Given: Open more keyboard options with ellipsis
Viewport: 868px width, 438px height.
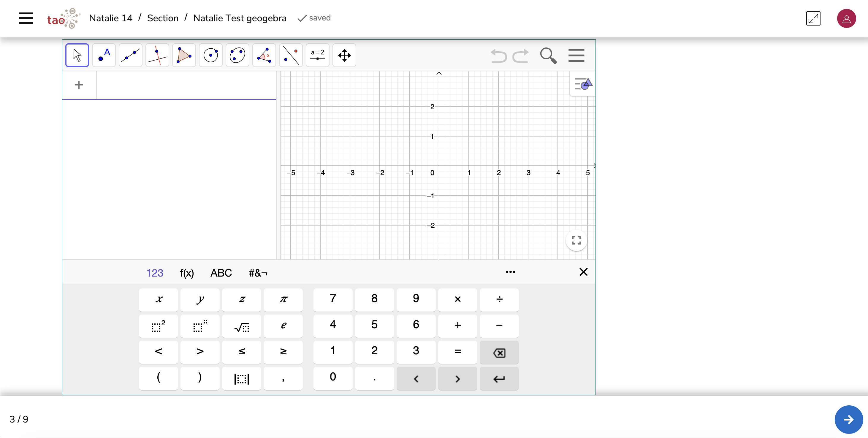Looking at the screenshot, I should [x=511, y=272].
